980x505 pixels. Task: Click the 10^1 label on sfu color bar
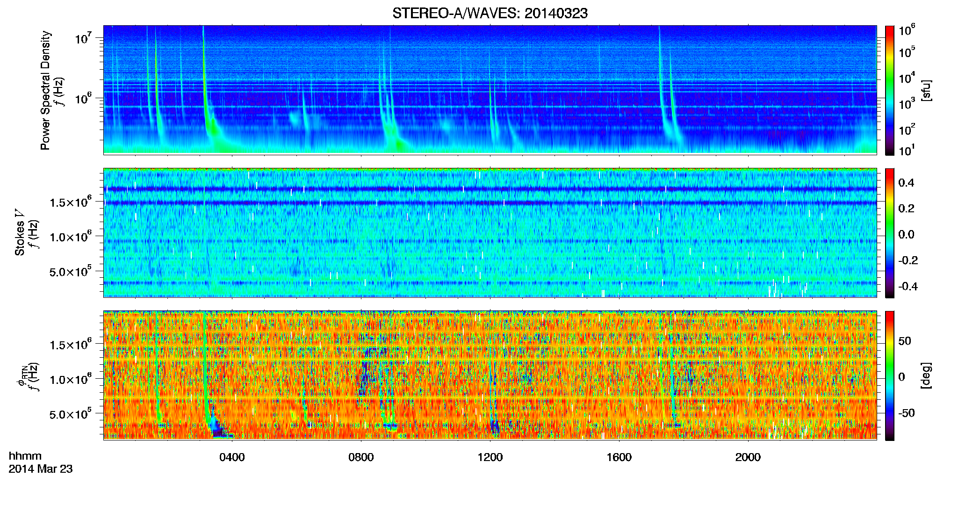click(907, 150)
